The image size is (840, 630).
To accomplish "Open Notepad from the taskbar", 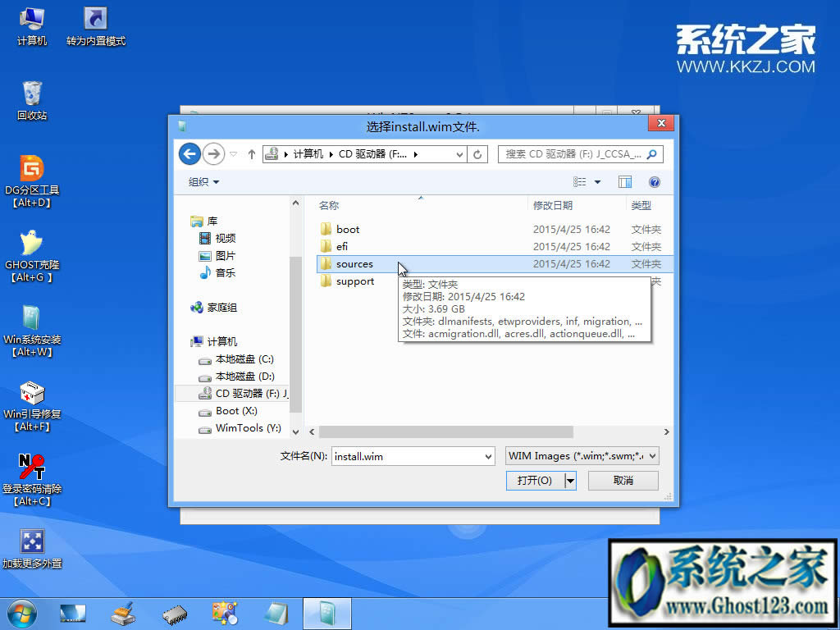I will coord(276,613).
